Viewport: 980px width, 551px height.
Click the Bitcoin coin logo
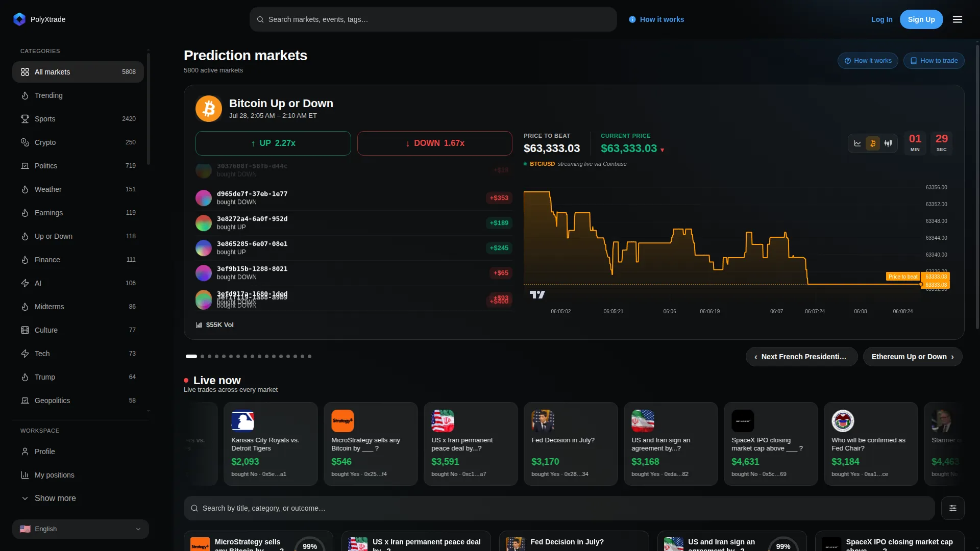[209, 109]
